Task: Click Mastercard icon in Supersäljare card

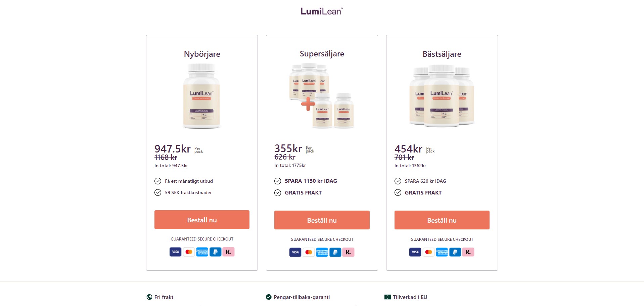Action: [x=309, y=252]
